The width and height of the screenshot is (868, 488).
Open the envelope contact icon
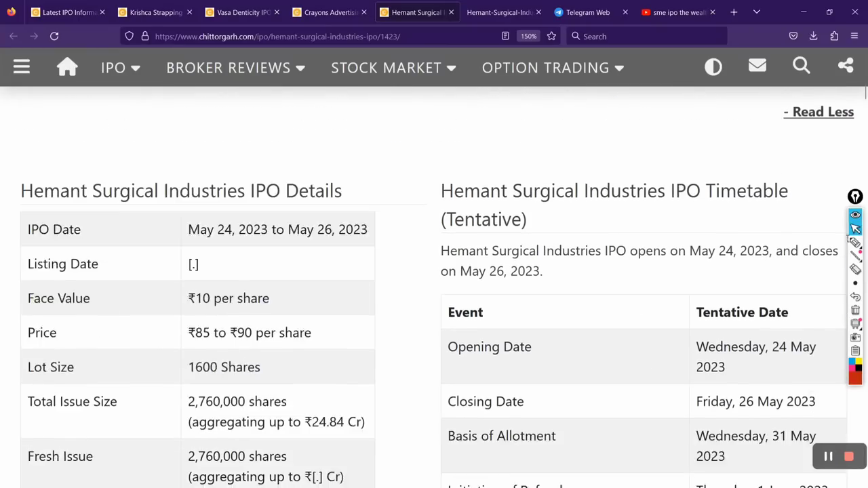757,66
